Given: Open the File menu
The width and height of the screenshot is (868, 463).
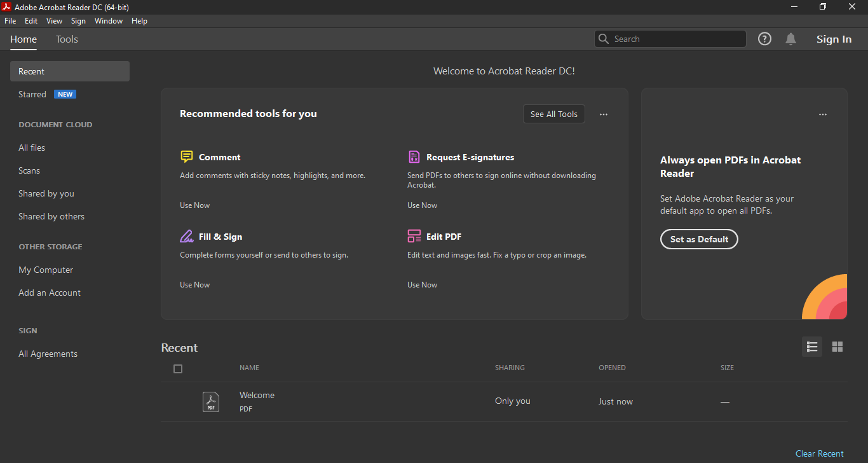Looking at the screenshot, I should click(x=10, y=21).
